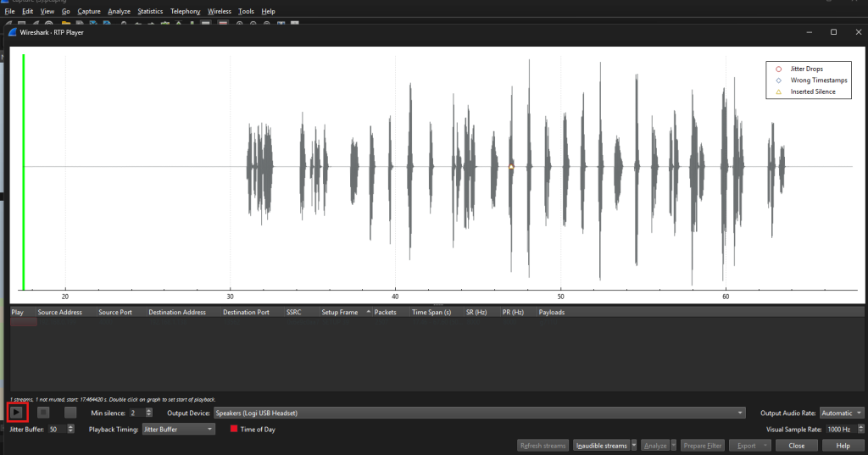Screen dimensions: 868x455
Task: Click the Analyze button
Action: tap(655, 446)
